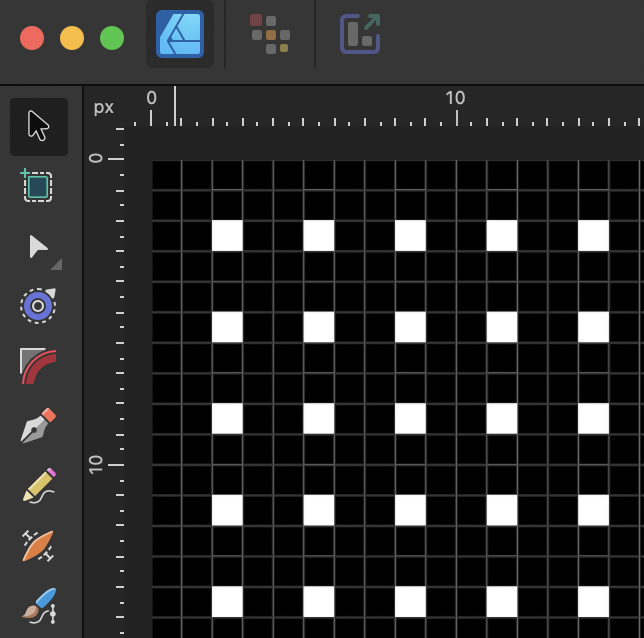The height and width of the screenshot is (638, 644).
Task: Switch to Export Persona
Action: tap(360, 34)
